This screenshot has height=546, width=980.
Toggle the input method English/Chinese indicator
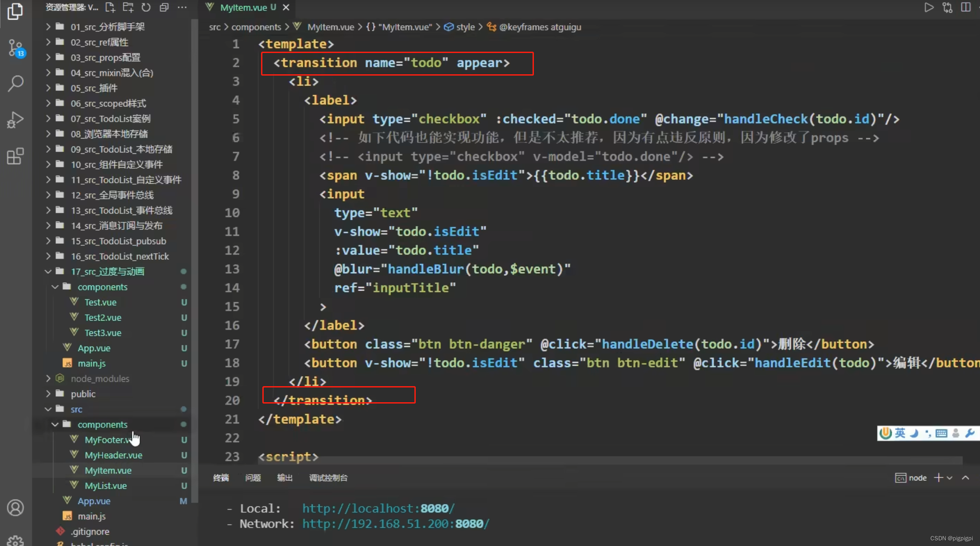pyautogui.click(x=900, y=433)
